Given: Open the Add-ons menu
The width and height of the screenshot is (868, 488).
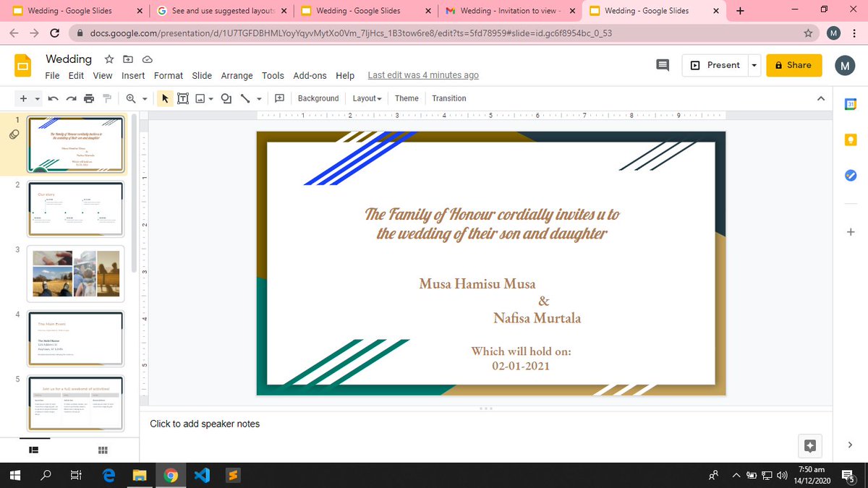Looking at the screenshot, I should pyautogui.click(x=310, y=75).
